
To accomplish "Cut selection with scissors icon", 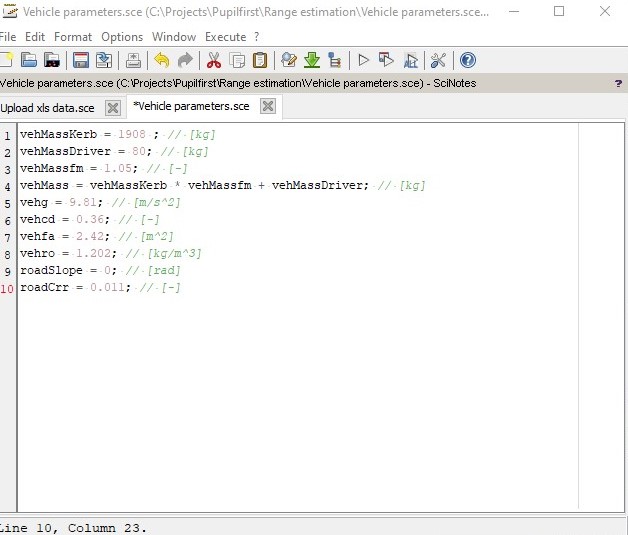I will click(214, 60).
